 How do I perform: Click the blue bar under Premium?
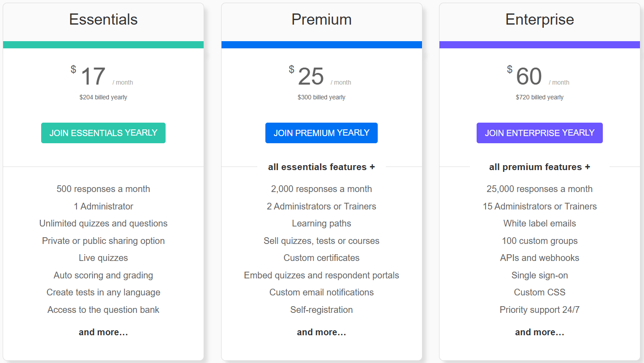321,45
